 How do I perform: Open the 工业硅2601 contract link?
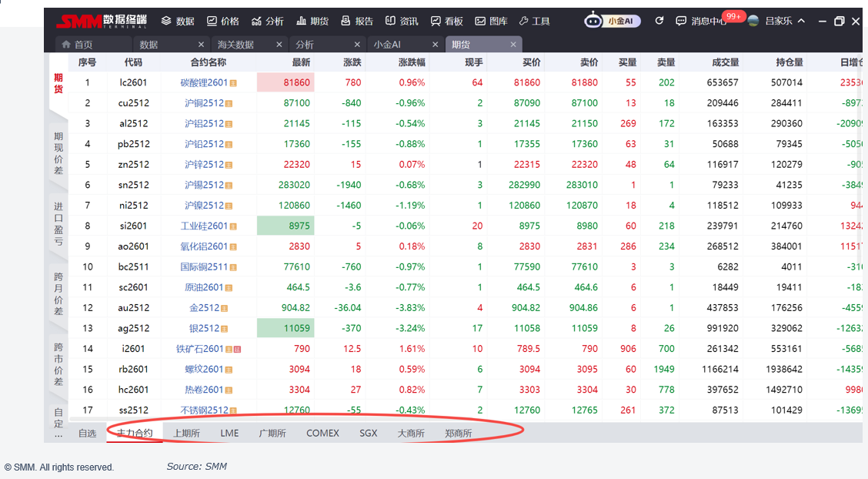click(204, 226)
